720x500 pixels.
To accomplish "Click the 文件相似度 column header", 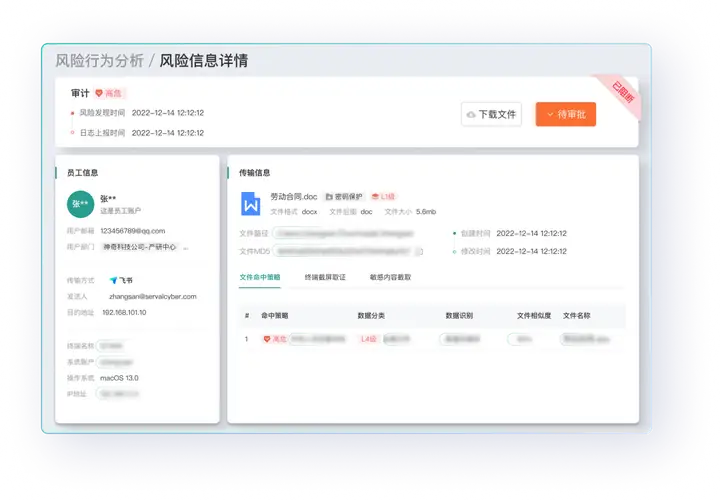I will (x=534, y=315).
